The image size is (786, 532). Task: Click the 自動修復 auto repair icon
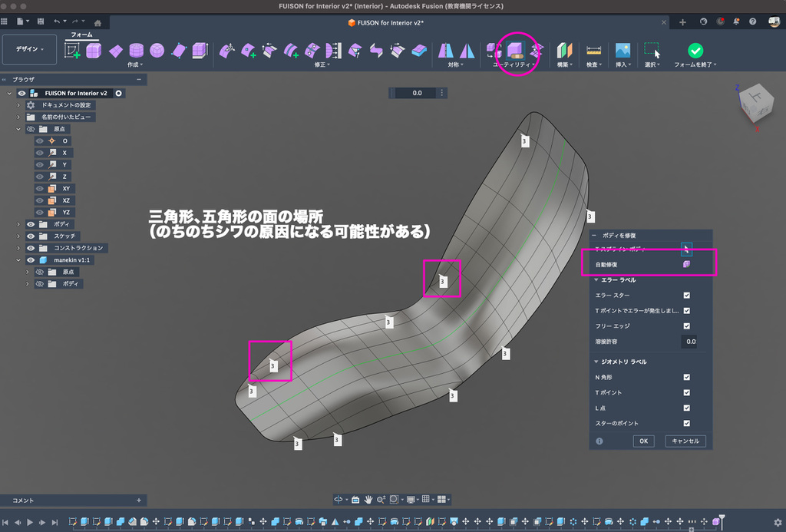(686, 264)
